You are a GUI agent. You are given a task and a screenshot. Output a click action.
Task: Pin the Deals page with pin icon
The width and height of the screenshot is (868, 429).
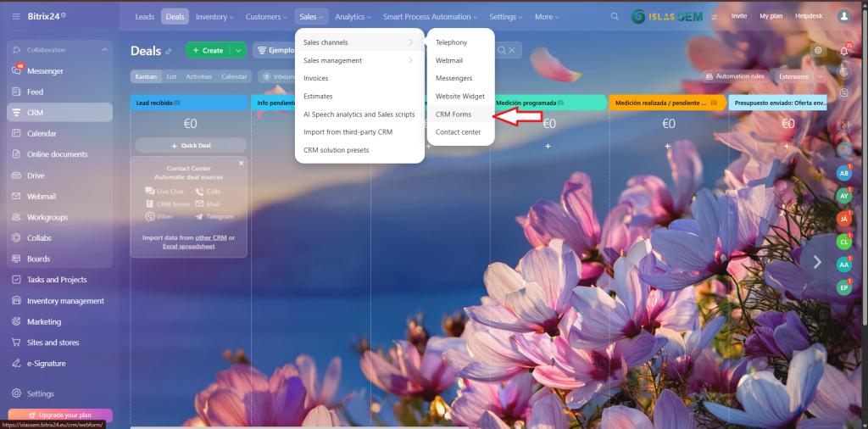click(x=168, y=51)
